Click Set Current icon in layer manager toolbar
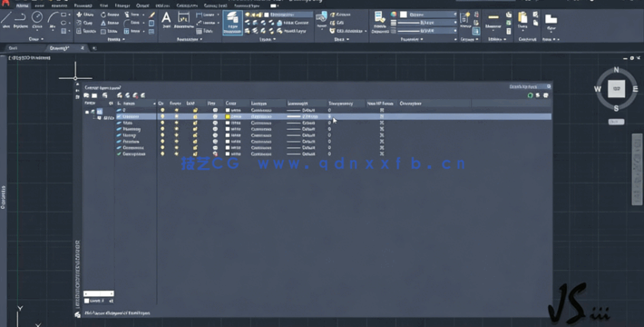Screen dimensions: 644x327 tap(143, 95)
